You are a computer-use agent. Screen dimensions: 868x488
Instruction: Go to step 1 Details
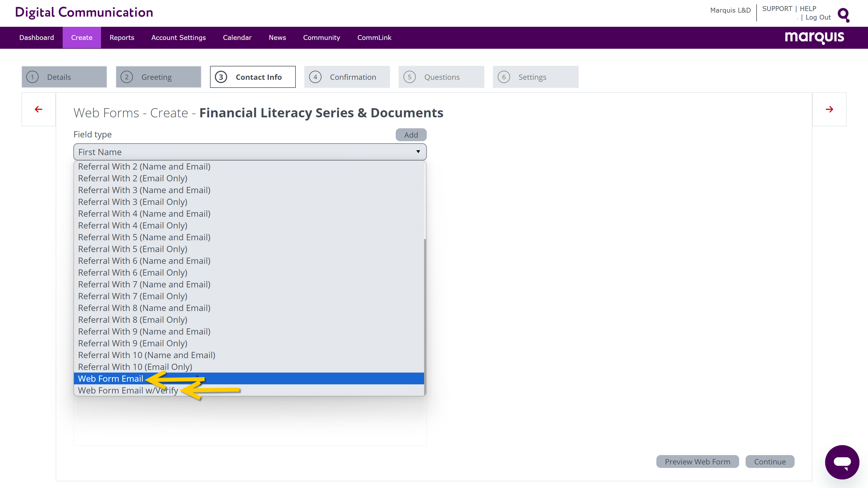pos(64,77)
